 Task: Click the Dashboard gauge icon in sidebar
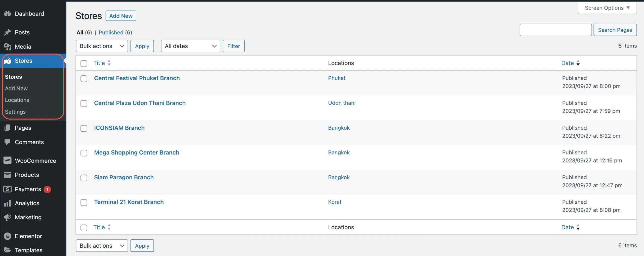pyautogui.click(x=8, y=14)
